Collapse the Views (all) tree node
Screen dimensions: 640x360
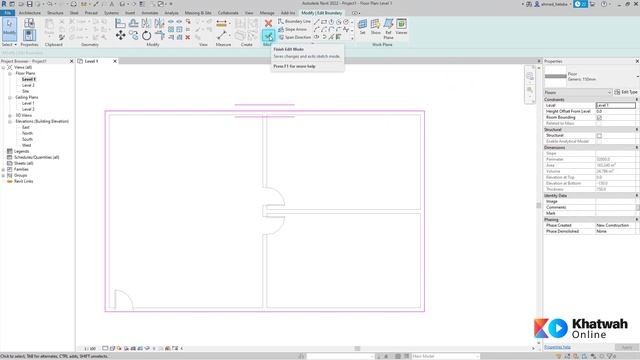click(4, 67)
